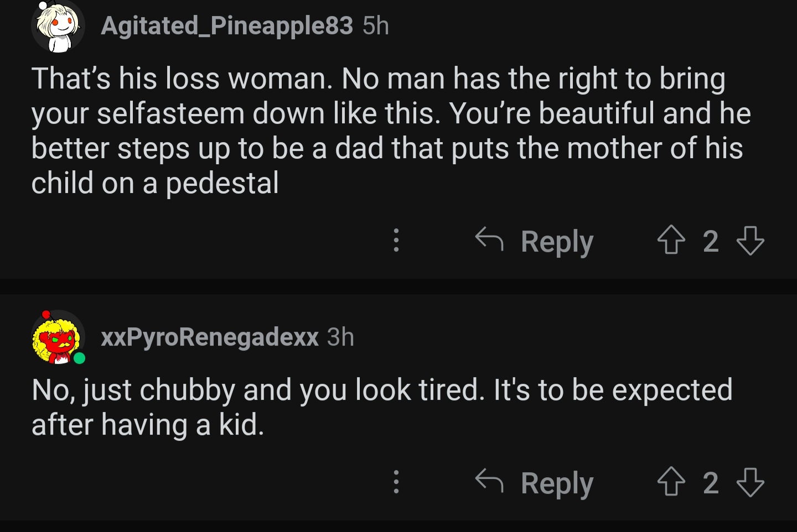Collapse the comment starting "That's his loss woman"
This screenshot has width=797, height=532.
coord(391,131)
